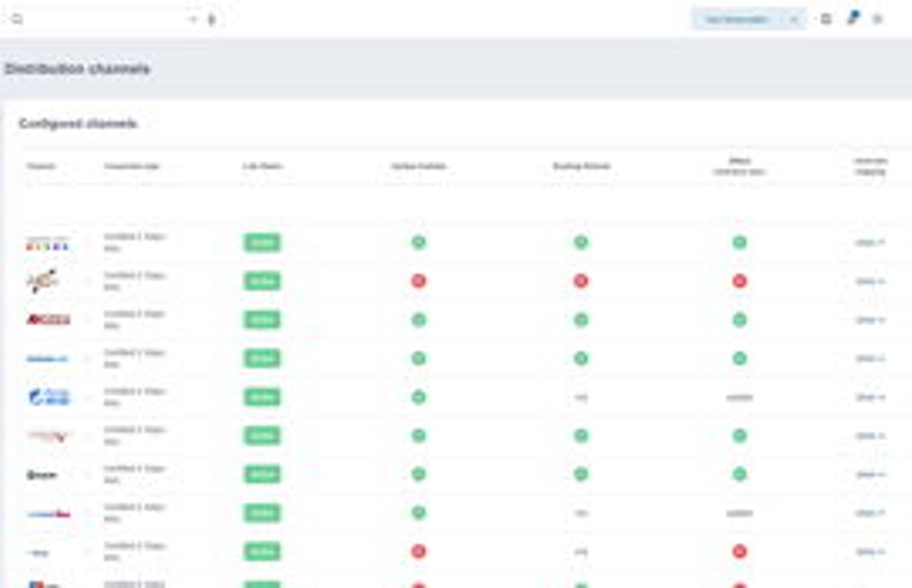This screenshot has height=588, width=912.
Task: Click the black text logo in the seventh row
Action: [x=42, y=475]
